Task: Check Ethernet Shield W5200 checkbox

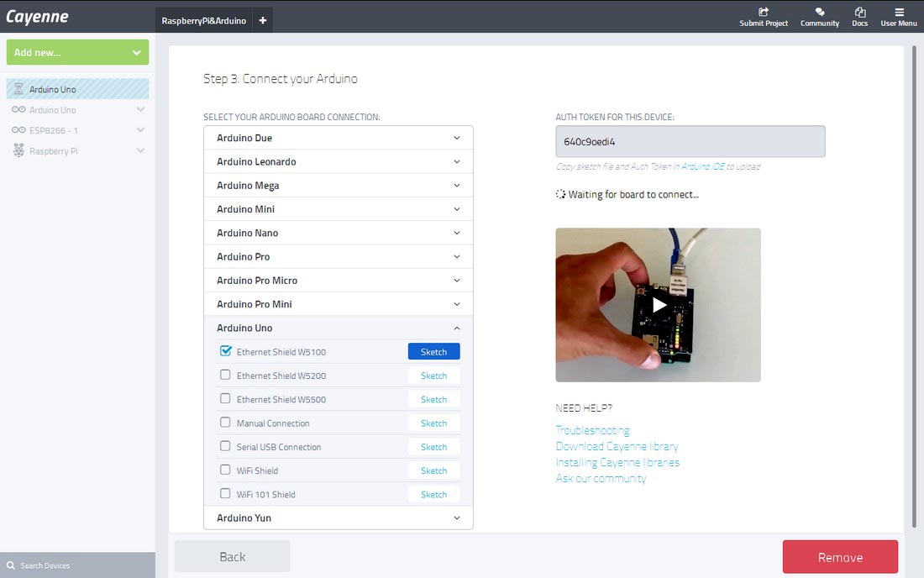Action: [x=225, y=375]
